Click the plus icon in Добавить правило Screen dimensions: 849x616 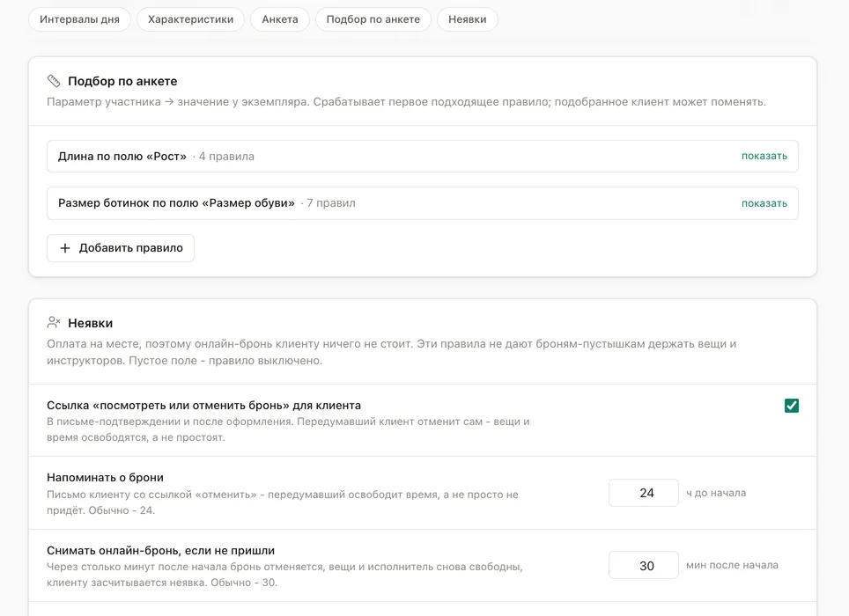click(65, 248)
